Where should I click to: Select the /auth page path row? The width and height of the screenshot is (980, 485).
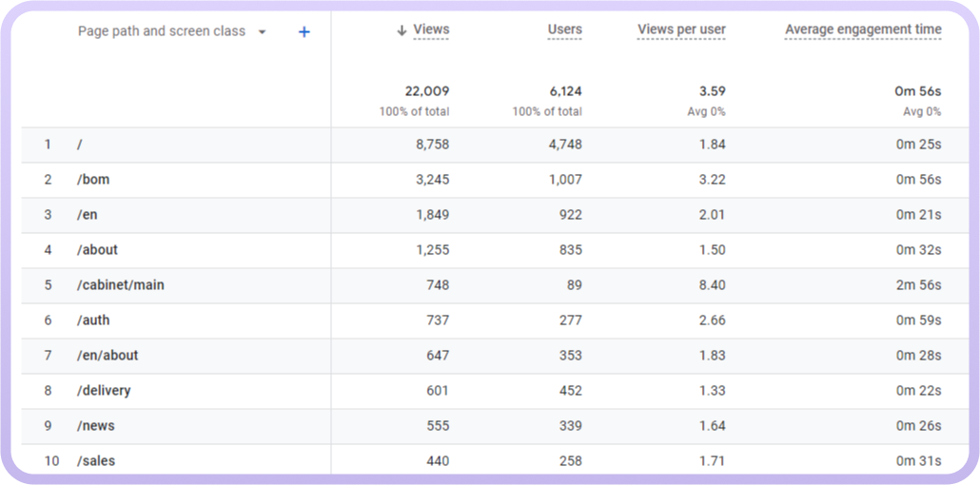tap(92, 320)
